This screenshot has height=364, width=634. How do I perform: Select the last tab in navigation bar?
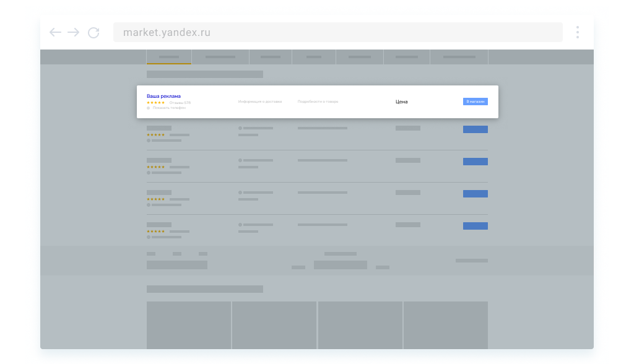(459, 57)
